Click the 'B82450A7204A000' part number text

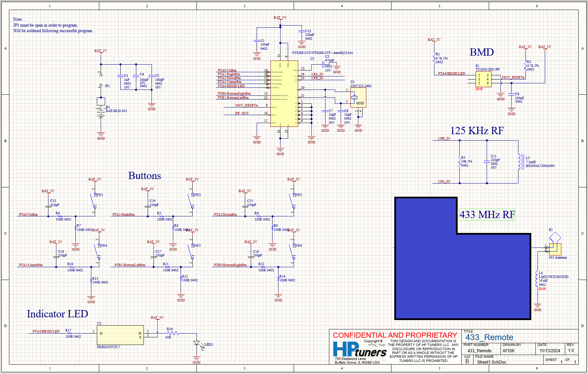coord(540,166)
